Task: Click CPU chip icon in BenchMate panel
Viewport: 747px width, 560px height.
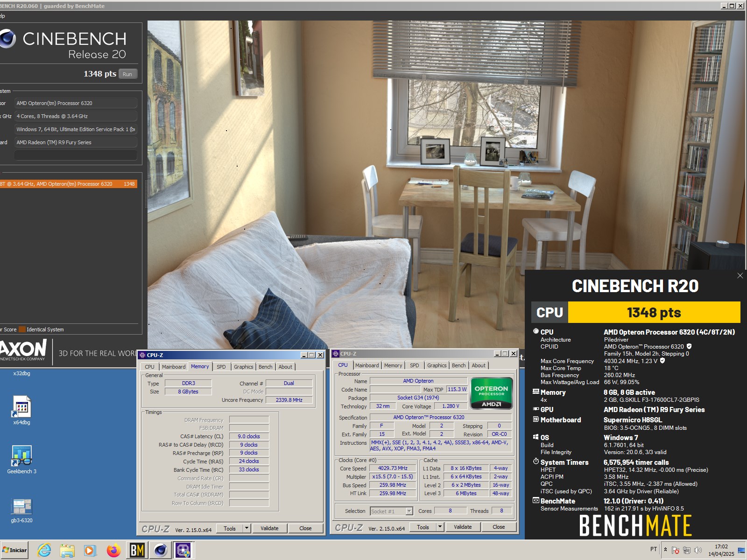Action: tap(536, 331)
